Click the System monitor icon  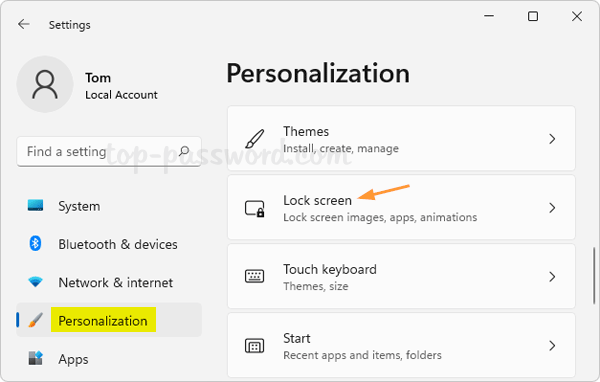click(x=35, y=206)
